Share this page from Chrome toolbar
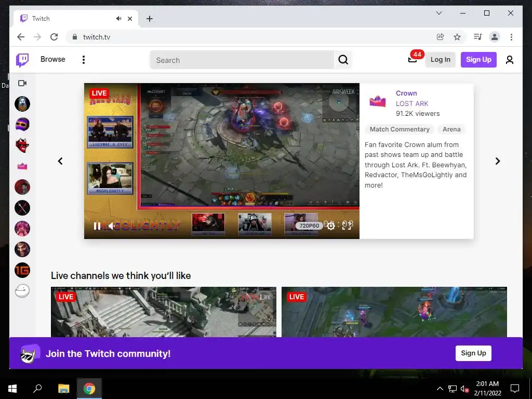Viewport: 532px width, 399px height. tap(440, 37)
